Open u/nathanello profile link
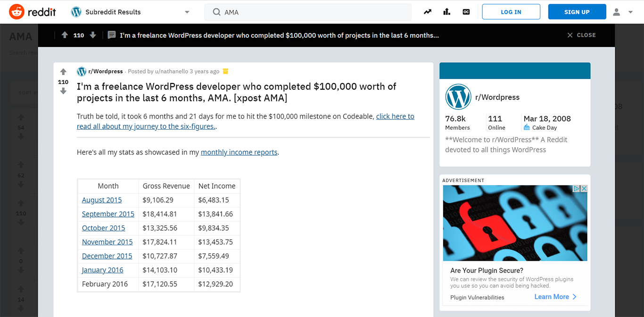The width and height of the screenshot is (644, 317). (171, 71)
